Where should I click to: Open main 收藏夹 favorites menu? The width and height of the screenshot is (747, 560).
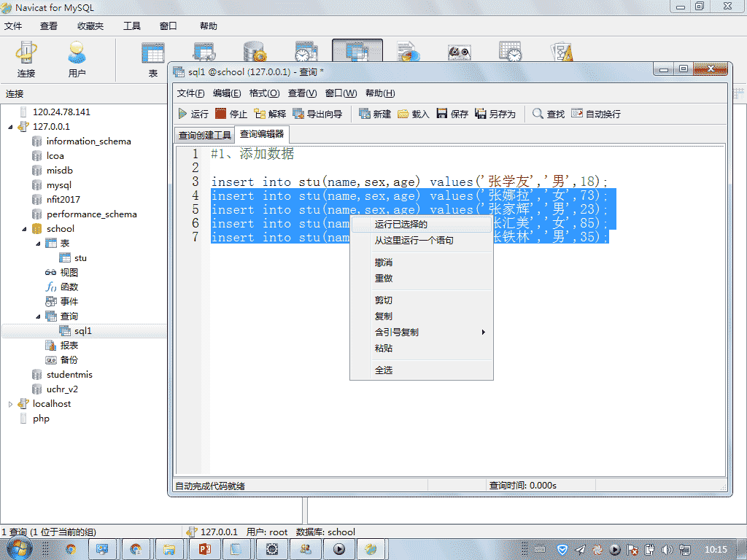click(90, 26)
